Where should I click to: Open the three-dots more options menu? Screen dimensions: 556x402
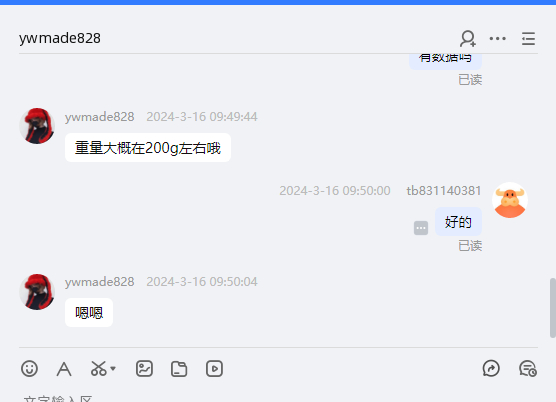click(x=497, y=38)
